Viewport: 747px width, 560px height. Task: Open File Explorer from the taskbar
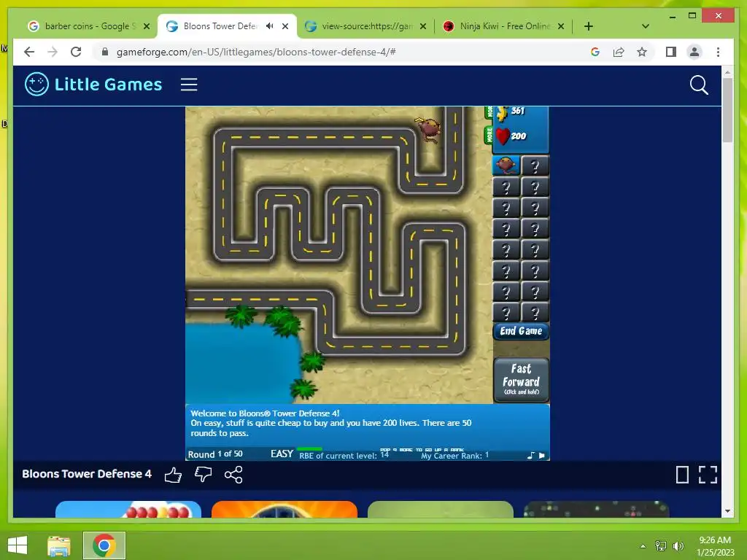(59, 545)
